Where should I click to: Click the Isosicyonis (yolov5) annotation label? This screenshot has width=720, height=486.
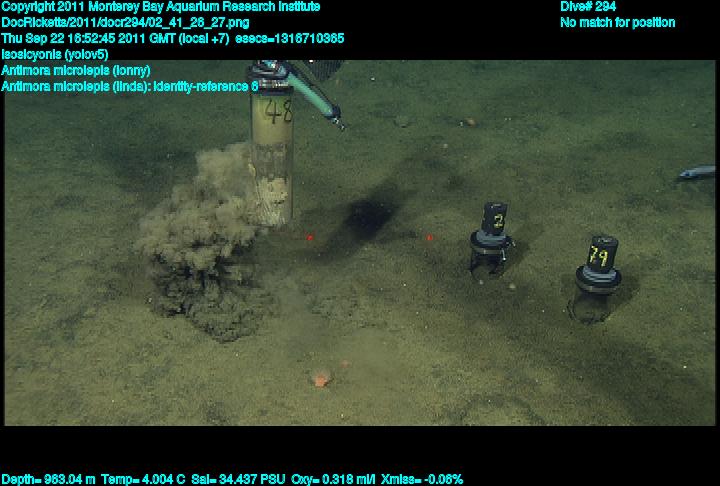pos(55,54)
